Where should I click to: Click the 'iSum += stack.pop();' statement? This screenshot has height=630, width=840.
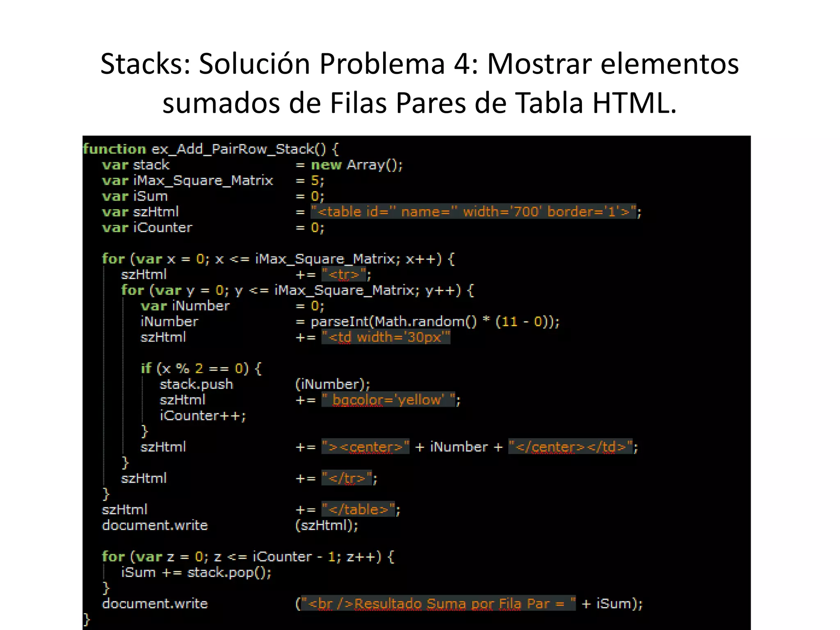coord(196,573)
